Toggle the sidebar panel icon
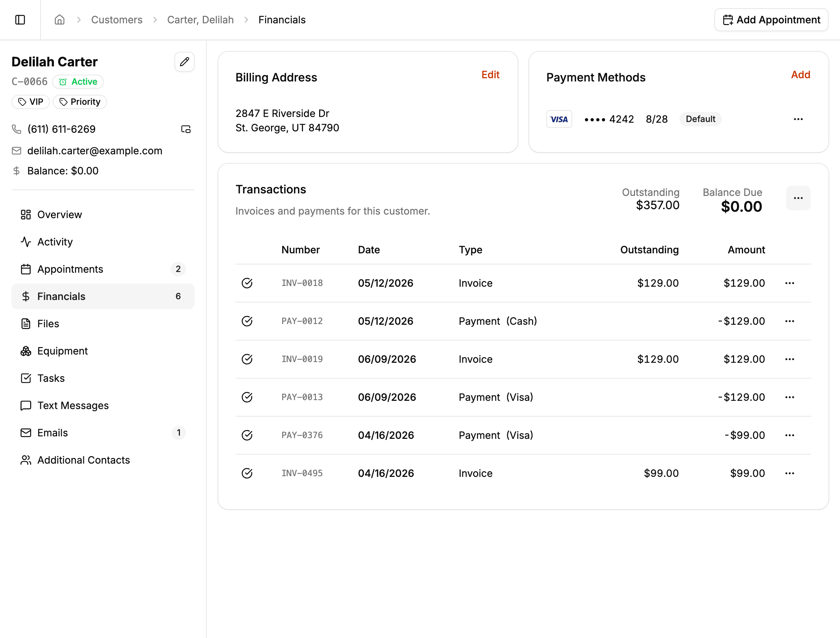This screenshot has width=840, height=638. 20,20
